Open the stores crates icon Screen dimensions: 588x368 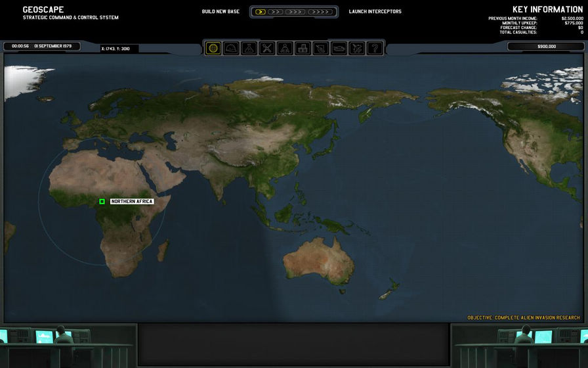coord(303,48)
